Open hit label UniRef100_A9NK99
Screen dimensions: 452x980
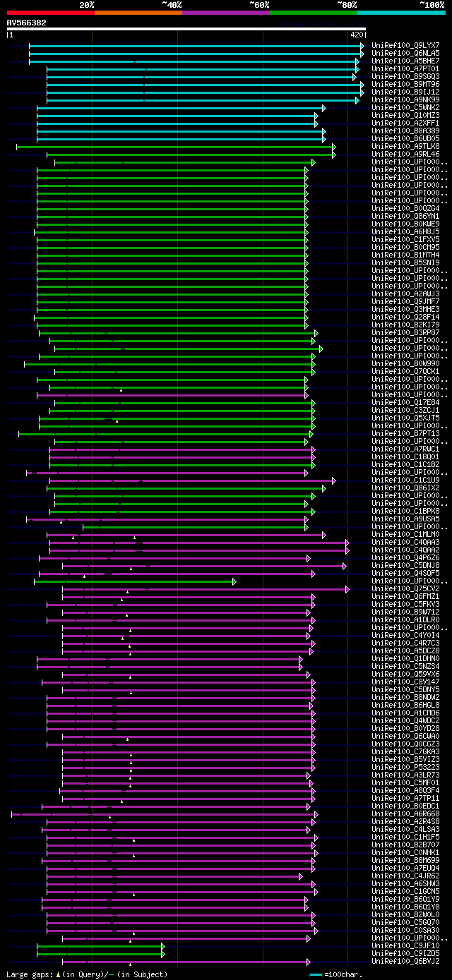coord(405,99)
